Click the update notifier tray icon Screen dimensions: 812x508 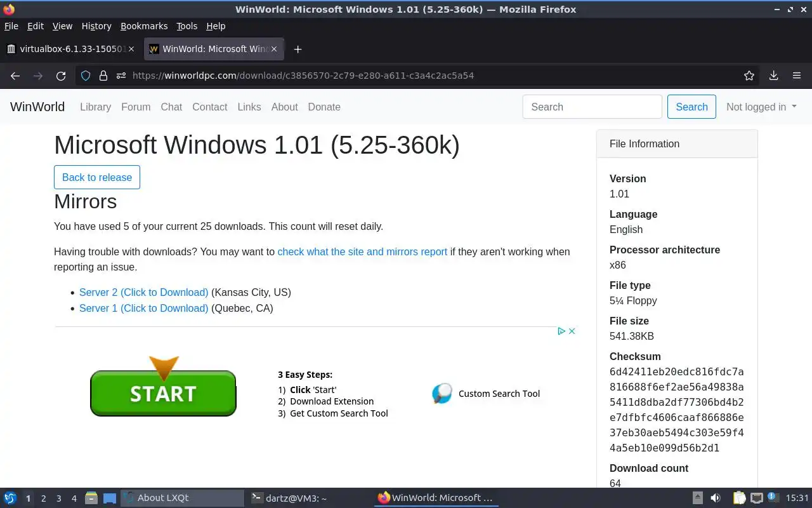(773, 498)
